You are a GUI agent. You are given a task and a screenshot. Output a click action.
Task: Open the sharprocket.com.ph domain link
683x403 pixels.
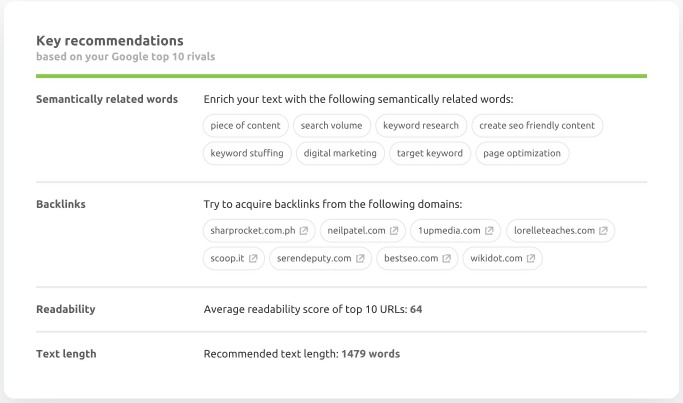click(253, 230)
